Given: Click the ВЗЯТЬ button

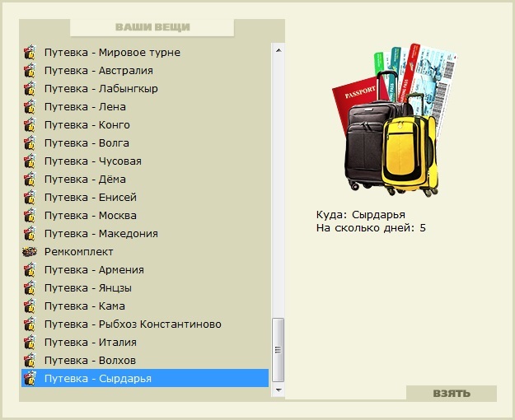Looking at the screenshot, I should pyautogui.click(x=452, y=394).
